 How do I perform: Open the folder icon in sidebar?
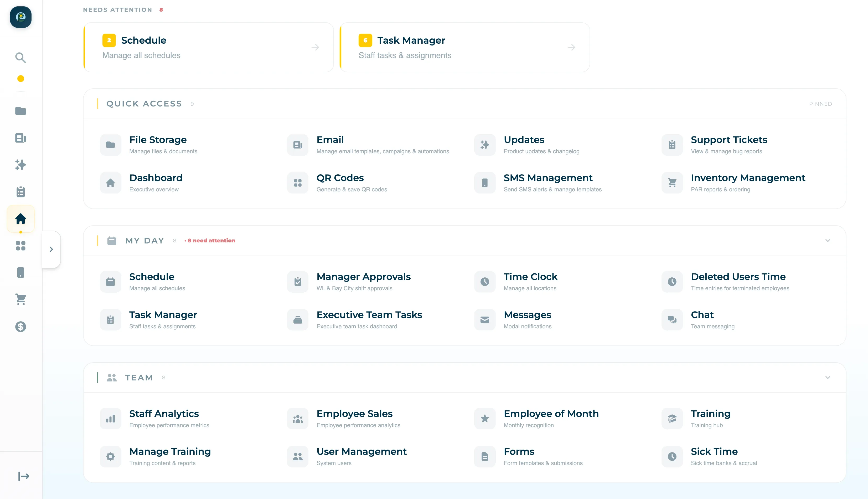pos(20,111)
